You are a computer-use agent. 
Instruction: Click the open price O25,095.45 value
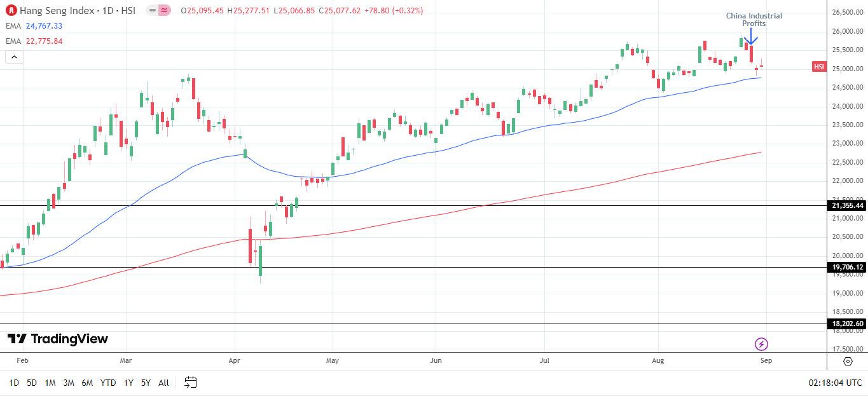click(203, 11)
